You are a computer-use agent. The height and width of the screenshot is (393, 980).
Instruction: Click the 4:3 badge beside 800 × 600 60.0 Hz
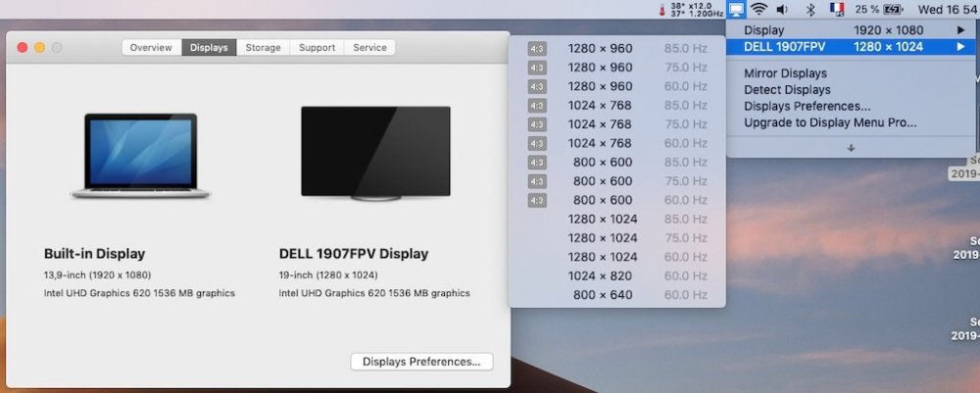tap(537, 200)
